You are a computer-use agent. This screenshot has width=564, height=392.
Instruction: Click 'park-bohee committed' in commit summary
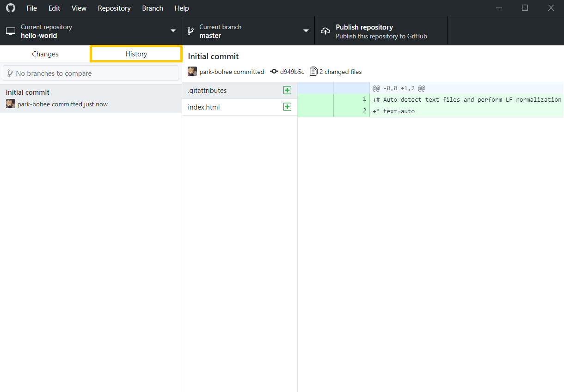coord(232,72)
